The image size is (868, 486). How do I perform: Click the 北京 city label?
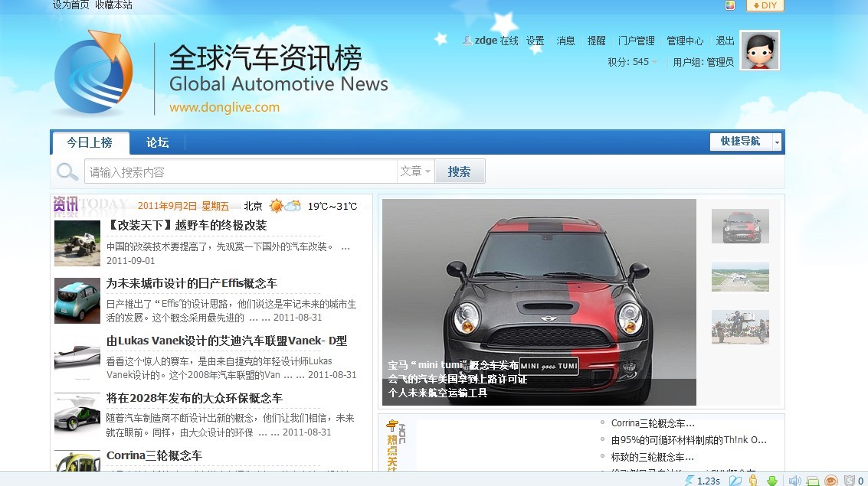[253, 206]
